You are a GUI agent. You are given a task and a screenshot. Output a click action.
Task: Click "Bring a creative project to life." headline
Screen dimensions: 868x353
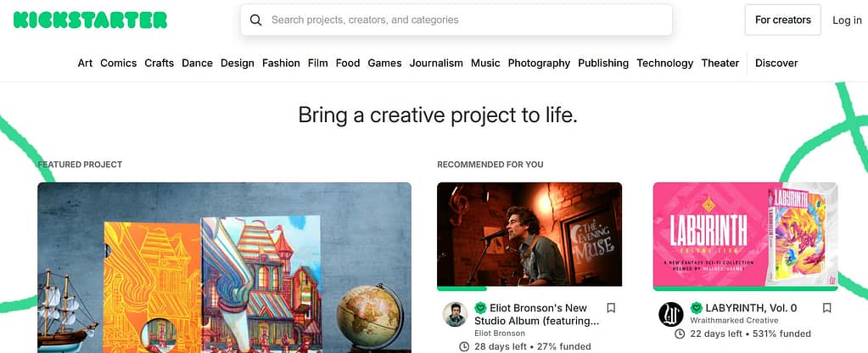click(x=437, y=115)
